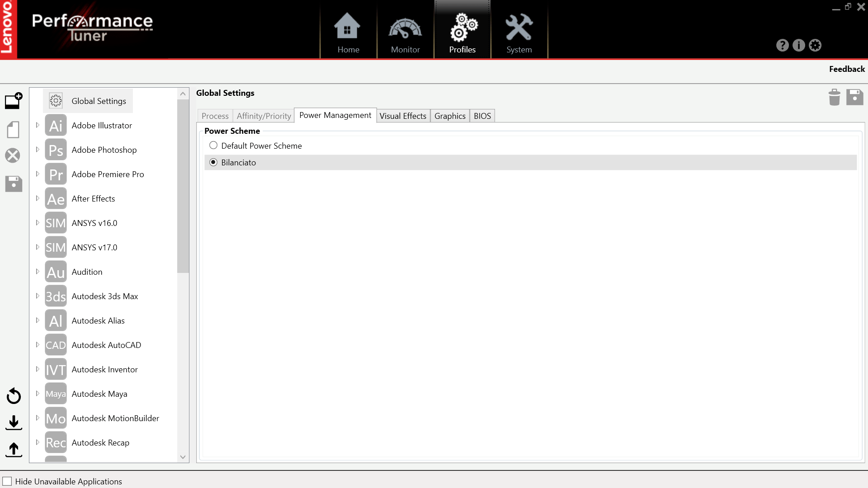Click the Adobe Premiere Pro Pr icon
The width and height of the screenshot is (868, 488).
[56, 174]
